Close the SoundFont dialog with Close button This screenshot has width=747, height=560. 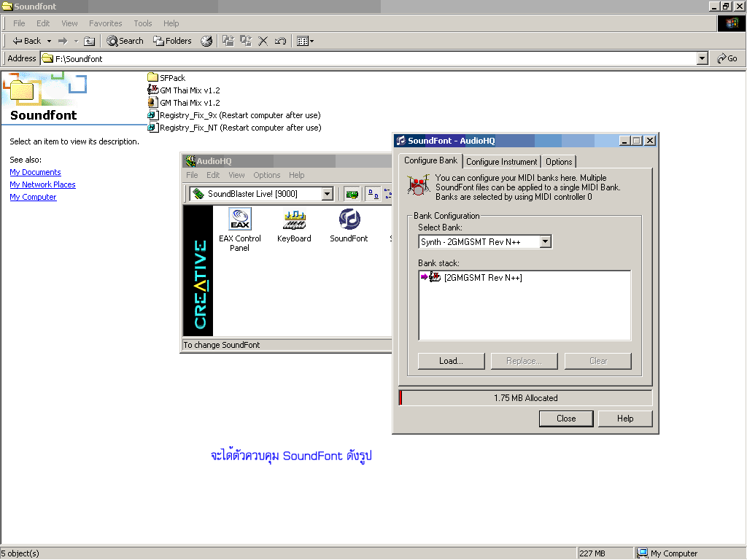566,419
